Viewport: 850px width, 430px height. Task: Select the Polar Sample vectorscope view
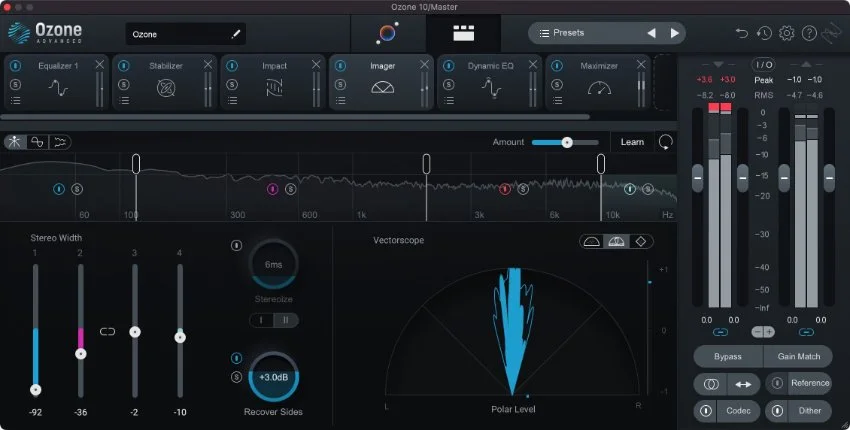[591, 241]
